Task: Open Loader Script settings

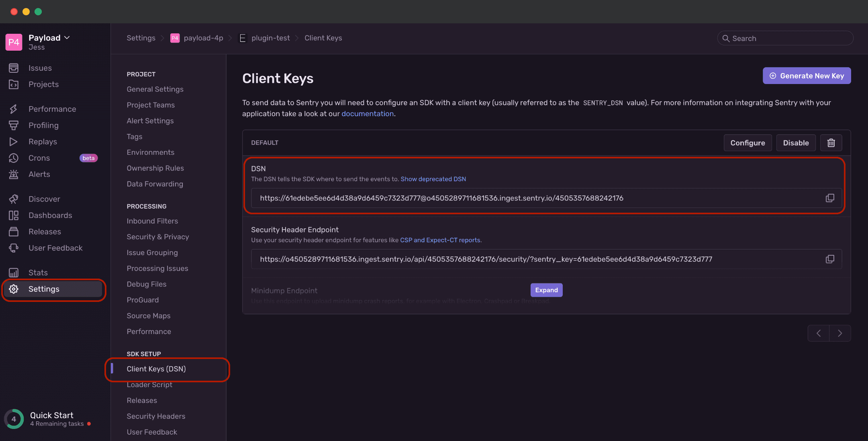Action: (x=149, y=385)
